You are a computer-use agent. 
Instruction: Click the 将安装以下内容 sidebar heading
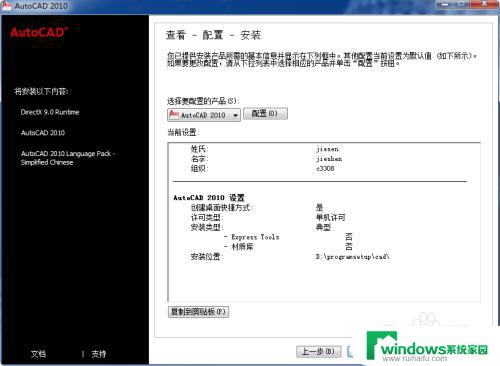41,91
